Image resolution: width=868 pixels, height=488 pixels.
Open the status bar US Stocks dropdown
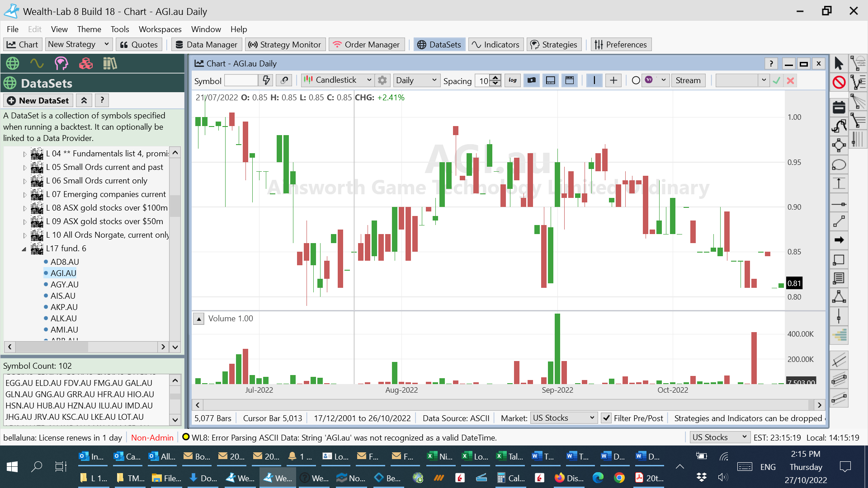(x=719, y=437)
